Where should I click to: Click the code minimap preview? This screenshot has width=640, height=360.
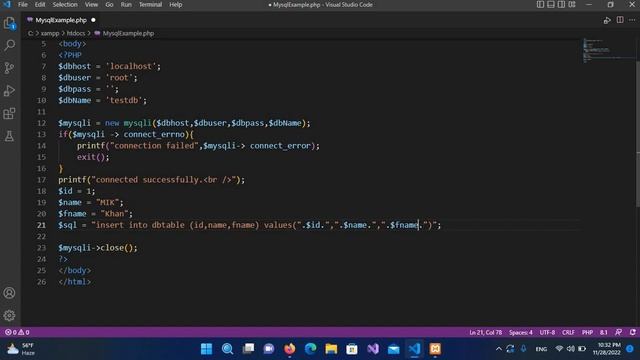(x=607, y=51)
